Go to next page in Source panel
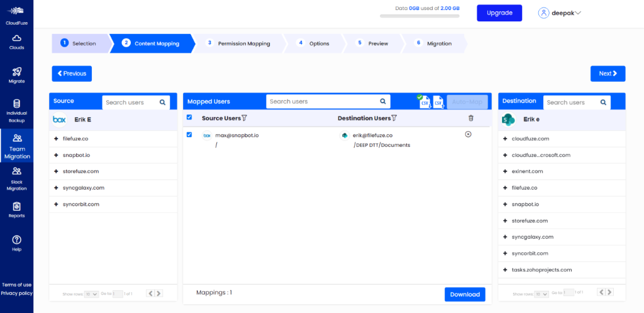The width and height of the screenshot is (644, 313). pyautogui.click(x=158, y=293)
